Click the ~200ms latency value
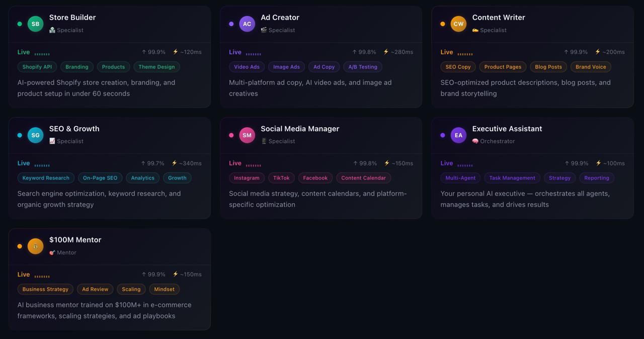Viewport: 644px width, 339px height. [x=613, y=52]
